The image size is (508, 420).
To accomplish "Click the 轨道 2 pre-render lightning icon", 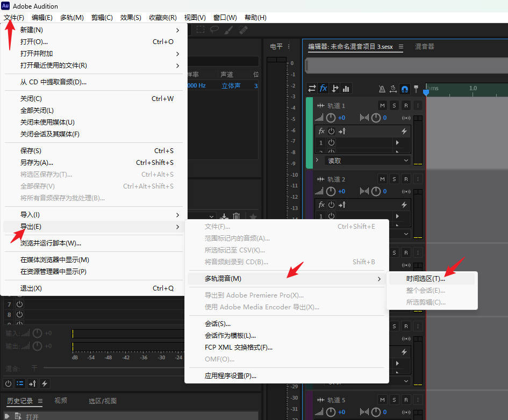I will click(x=404, y=205).
